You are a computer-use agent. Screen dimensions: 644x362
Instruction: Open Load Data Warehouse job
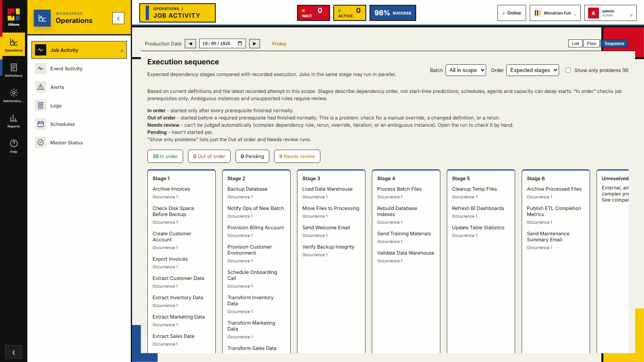click(327, 189)
